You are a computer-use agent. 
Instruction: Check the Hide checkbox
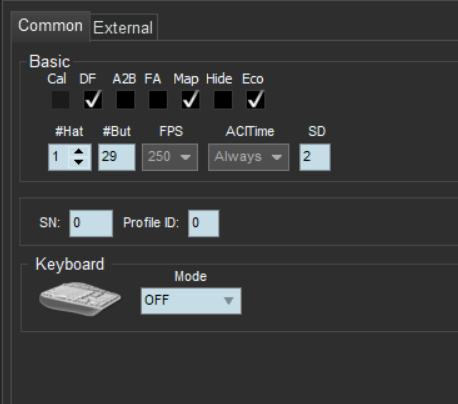[223, 100]
